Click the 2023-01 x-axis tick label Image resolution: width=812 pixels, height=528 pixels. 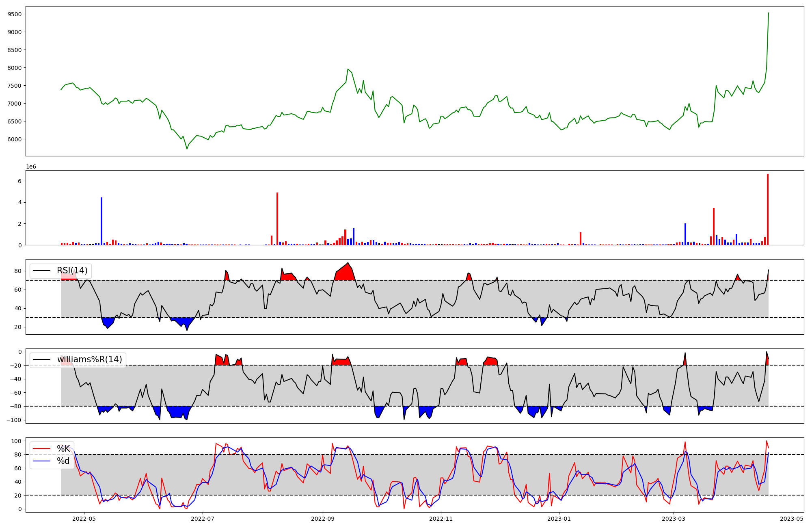click(559, 519)
